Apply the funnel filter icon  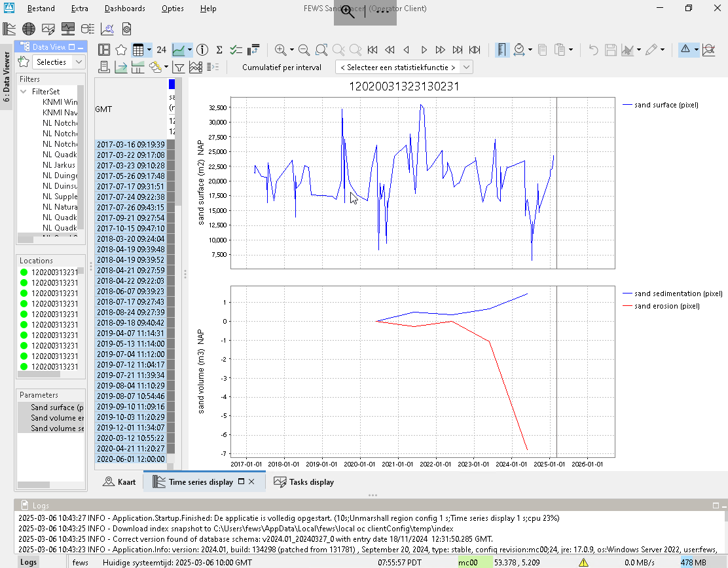click(x=178, y=67)
